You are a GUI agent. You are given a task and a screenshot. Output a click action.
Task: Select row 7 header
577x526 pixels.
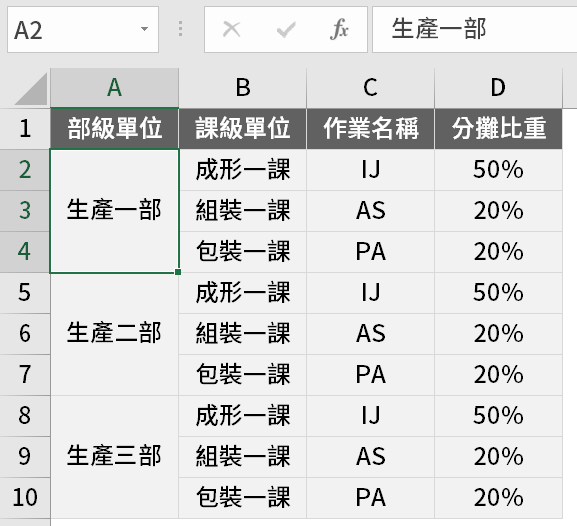[25, 375]
